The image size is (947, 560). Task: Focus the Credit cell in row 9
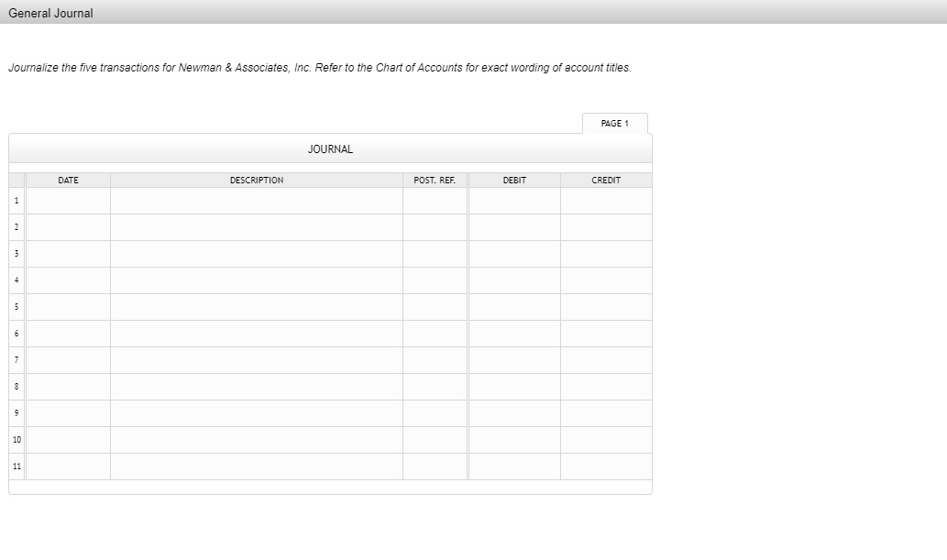pyautogui.click(x=606, y=413)
